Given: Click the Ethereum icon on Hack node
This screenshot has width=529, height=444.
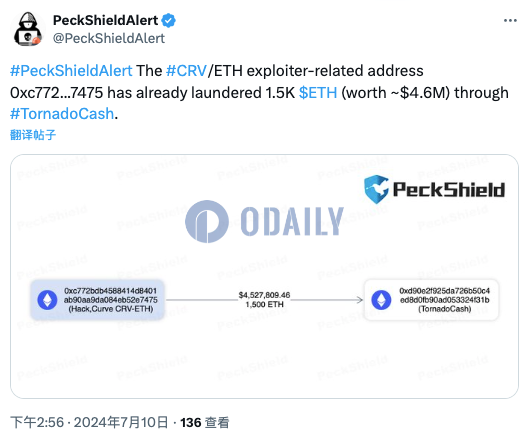Looking at the screenshot, I should click(47, 300).
